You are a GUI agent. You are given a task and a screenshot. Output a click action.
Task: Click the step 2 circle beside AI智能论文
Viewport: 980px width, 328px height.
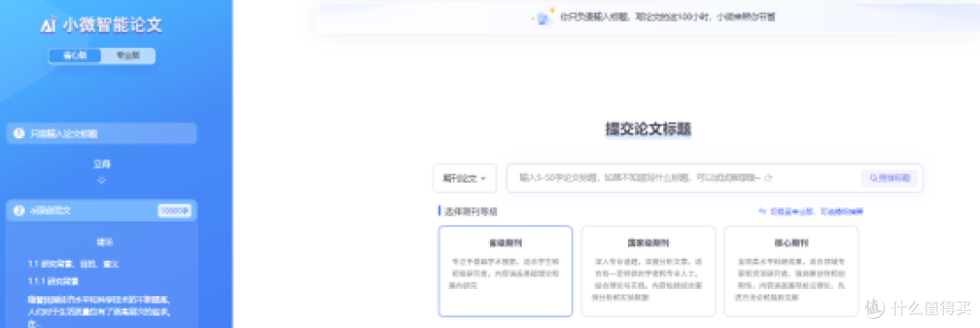point(19,210)
